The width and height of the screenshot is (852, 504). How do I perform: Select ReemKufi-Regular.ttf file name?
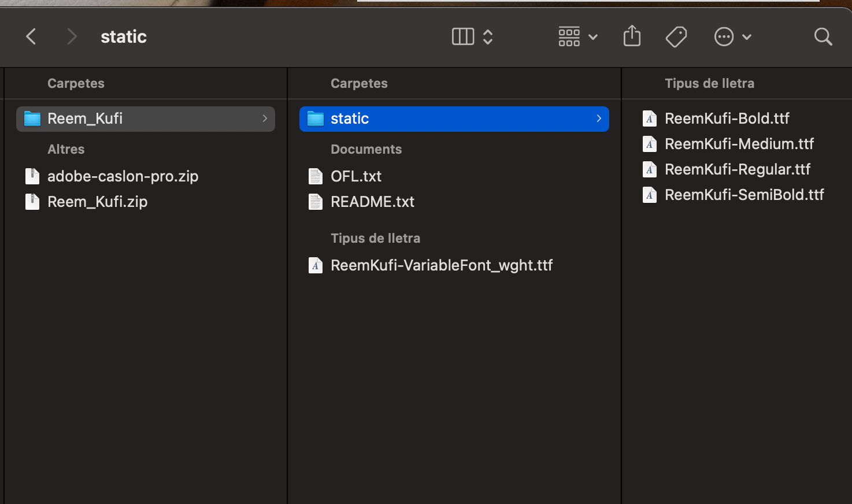738,169
